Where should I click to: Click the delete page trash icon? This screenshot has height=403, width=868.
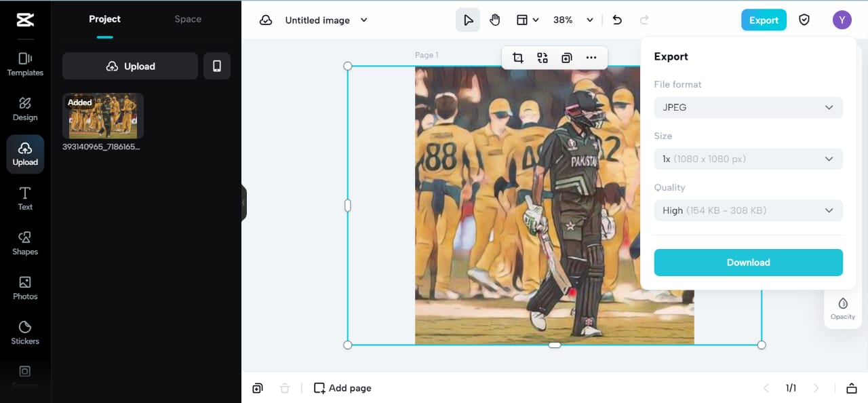[285, 388]
